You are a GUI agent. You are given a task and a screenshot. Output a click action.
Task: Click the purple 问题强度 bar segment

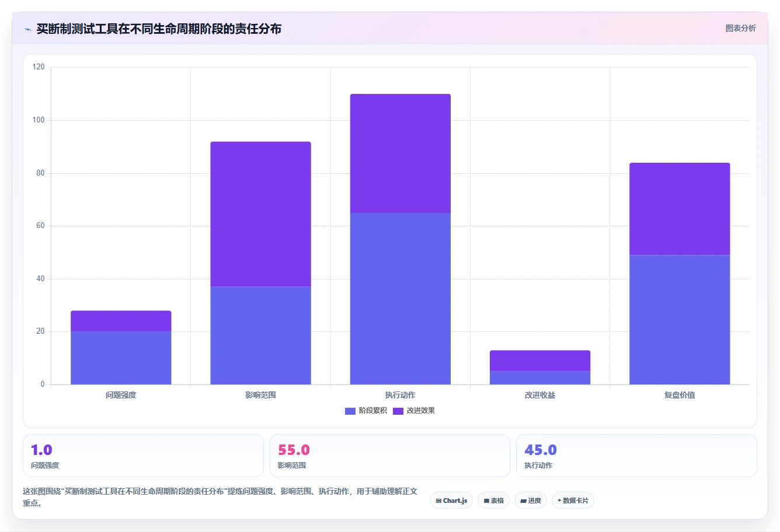[121, 321]
